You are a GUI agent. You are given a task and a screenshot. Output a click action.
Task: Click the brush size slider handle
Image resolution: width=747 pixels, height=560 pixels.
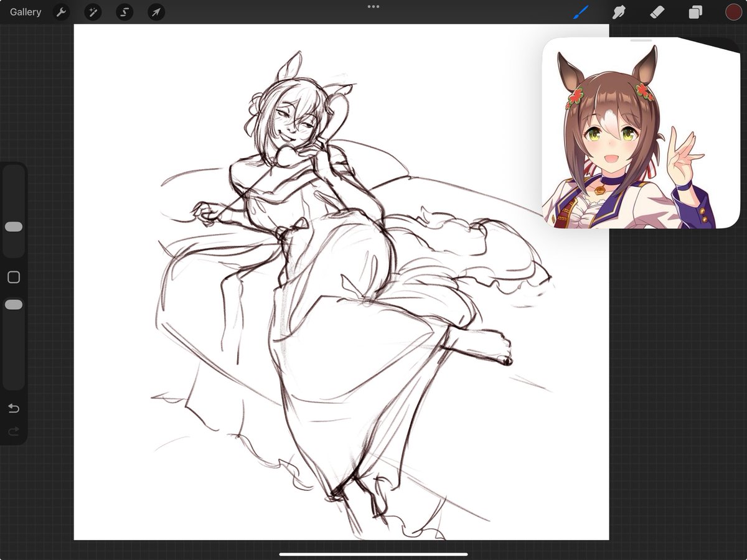tap(14, 227)
